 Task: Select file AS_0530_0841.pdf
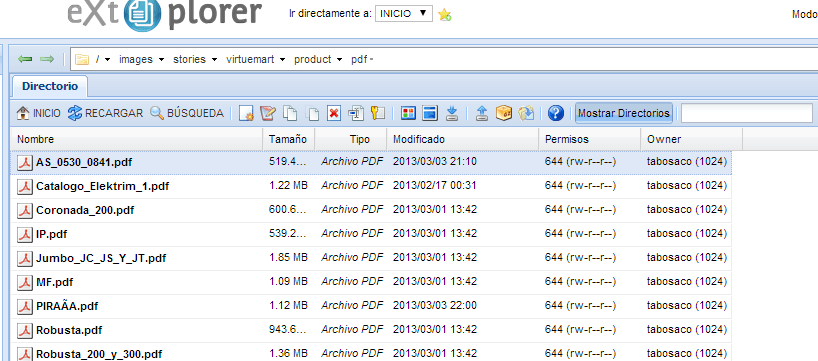coord(84,162)
